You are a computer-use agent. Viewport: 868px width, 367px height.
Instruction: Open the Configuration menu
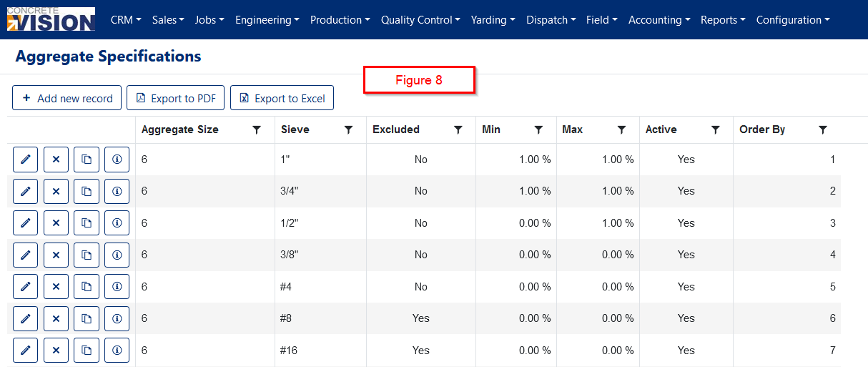pos(793,20)
